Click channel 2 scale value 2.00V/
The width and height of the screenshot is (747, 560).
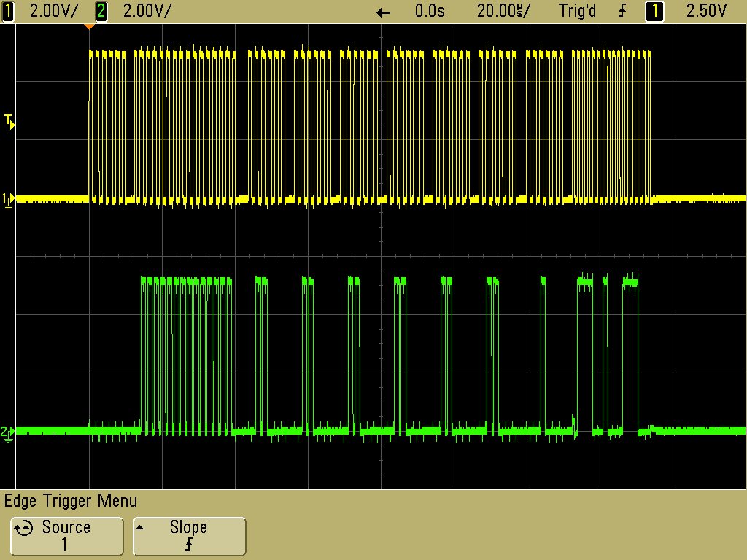point(147,11)
